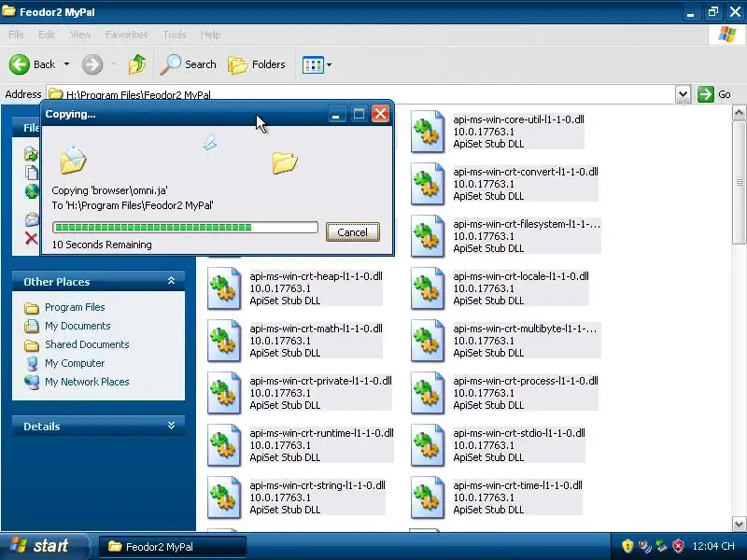Screen dimensions: 747x560
Task: Select api-ms-win-crt-locale-l1-1-0.dll icon
Action: click(428, 289)
